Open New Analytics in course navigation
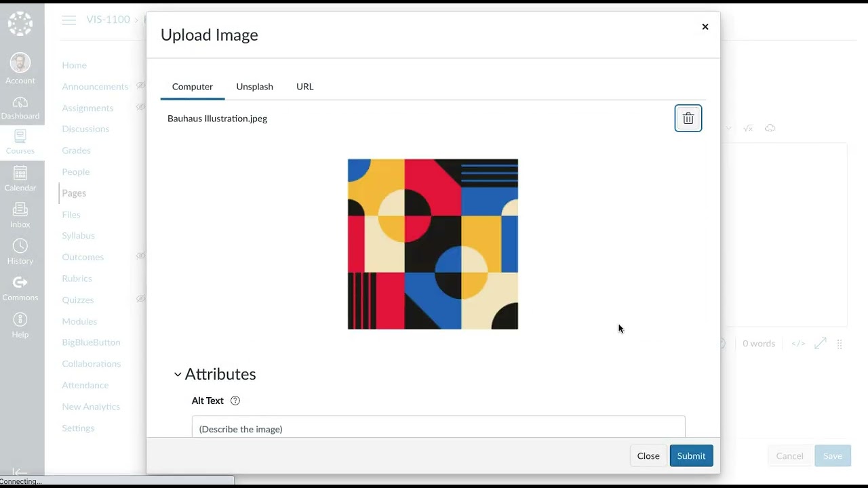The image size is (868, 488). (91, 406)
